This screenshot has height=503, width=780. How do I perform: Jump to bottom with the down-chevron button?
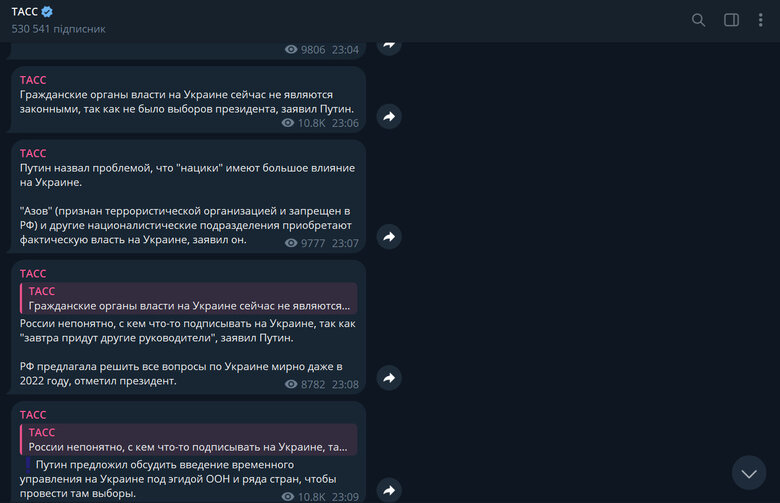[749, 473]
